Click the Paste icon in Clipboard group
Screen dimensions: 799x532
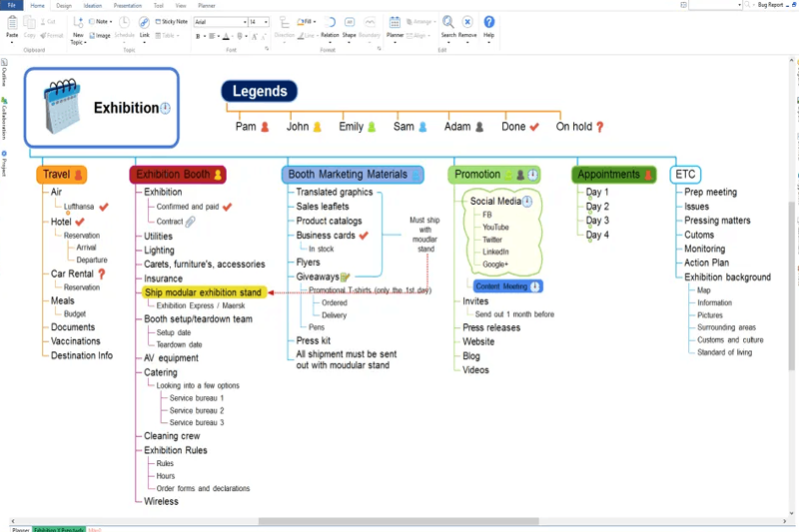tap(12, 23)
